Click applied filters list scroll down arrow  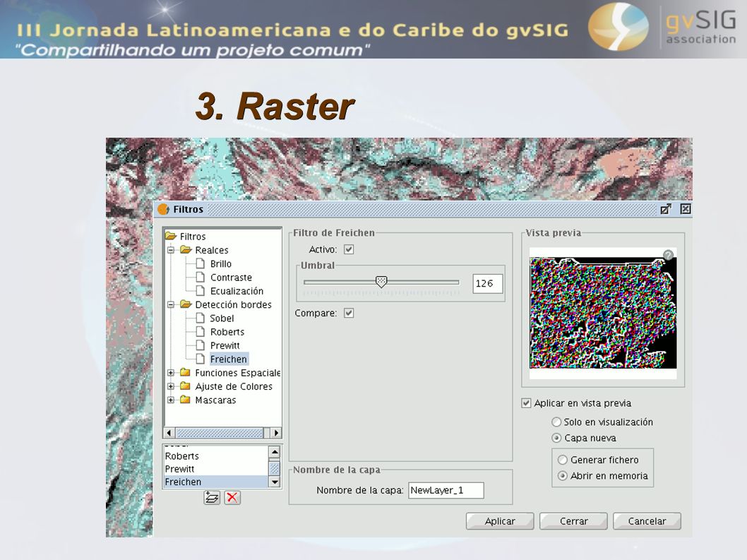(x=275, y=482)
